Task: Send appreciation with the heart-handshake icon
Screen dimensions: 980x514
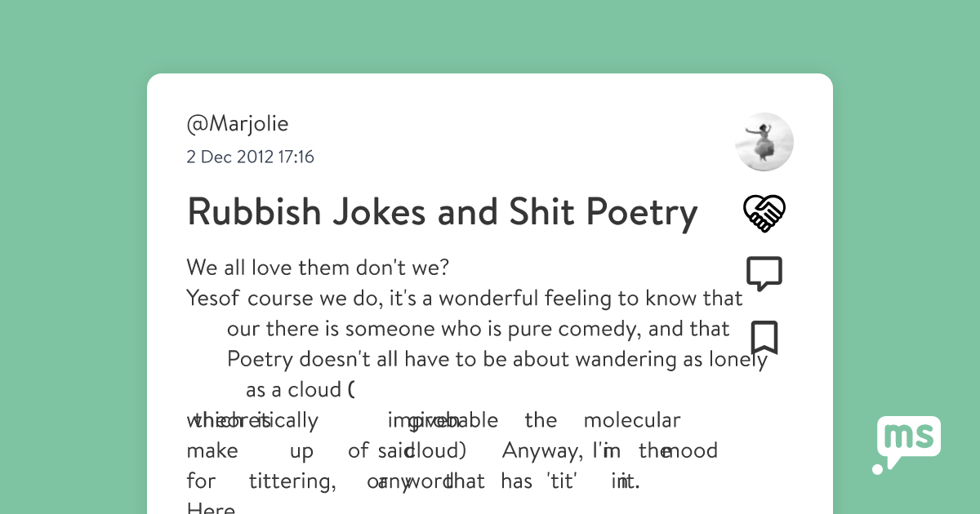Action: pyautogui.click(x=764, y=212)
